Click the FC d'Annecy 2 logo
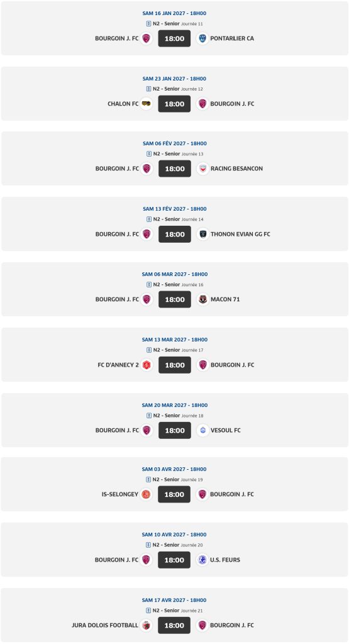This screenshot has width=349, height=644. (x=147, y=365)
